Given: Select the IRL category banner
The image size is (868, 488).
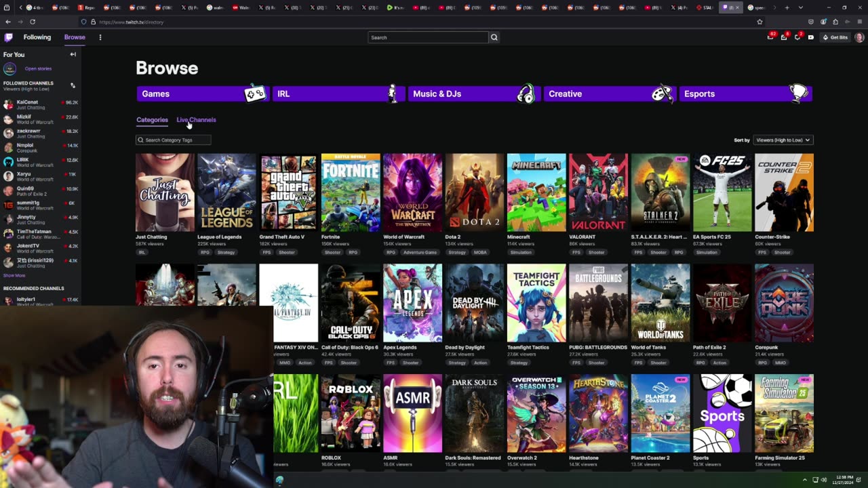Looking at the screenshot, I should pos(338,94).
